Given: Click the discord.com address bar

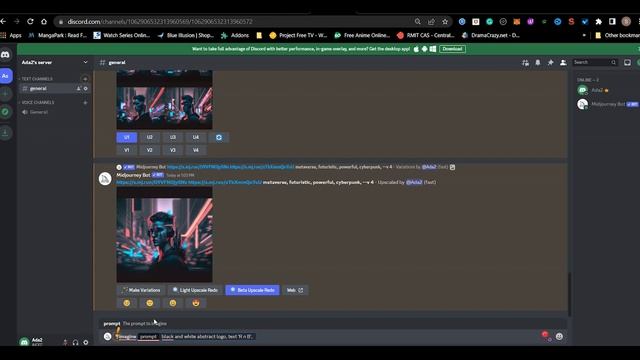Looking at the screenshot, I should point(233,21).
